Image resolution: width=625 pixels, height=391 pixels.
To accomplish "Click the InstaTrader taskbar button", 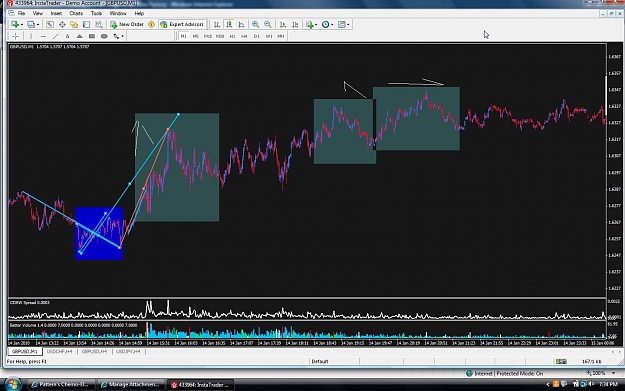I will [x=200, y=385].
